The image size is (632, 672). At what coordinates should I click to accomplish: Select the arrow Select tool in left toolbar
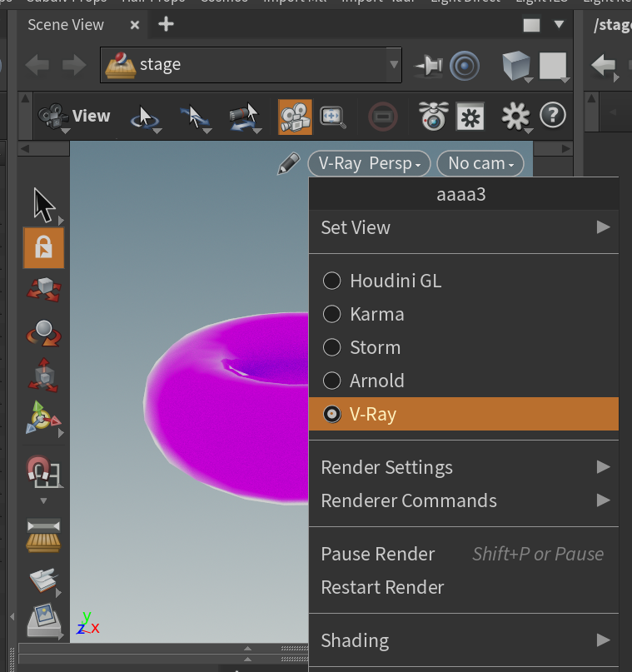[43, 206]
